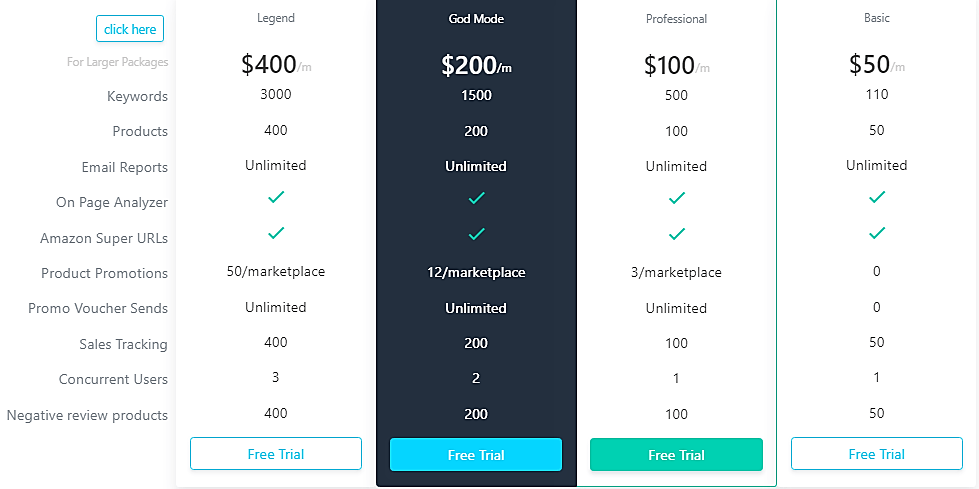This screenshot has width=979, height=489.
Task: Select the God Mode plan heading
Action: [476, 19]
